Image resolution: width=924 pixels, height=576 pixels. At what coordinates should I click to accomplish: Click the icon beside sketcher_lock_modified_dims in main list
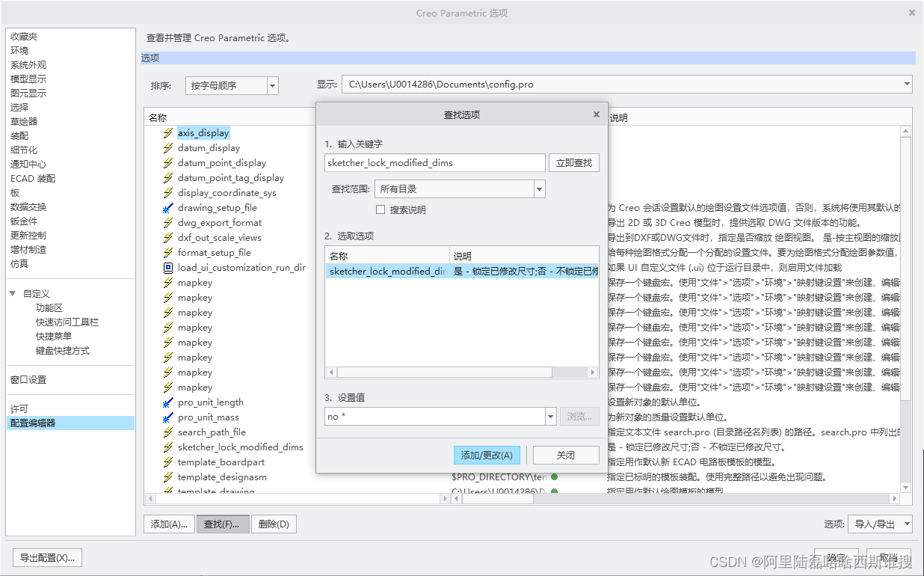[168, 447]
